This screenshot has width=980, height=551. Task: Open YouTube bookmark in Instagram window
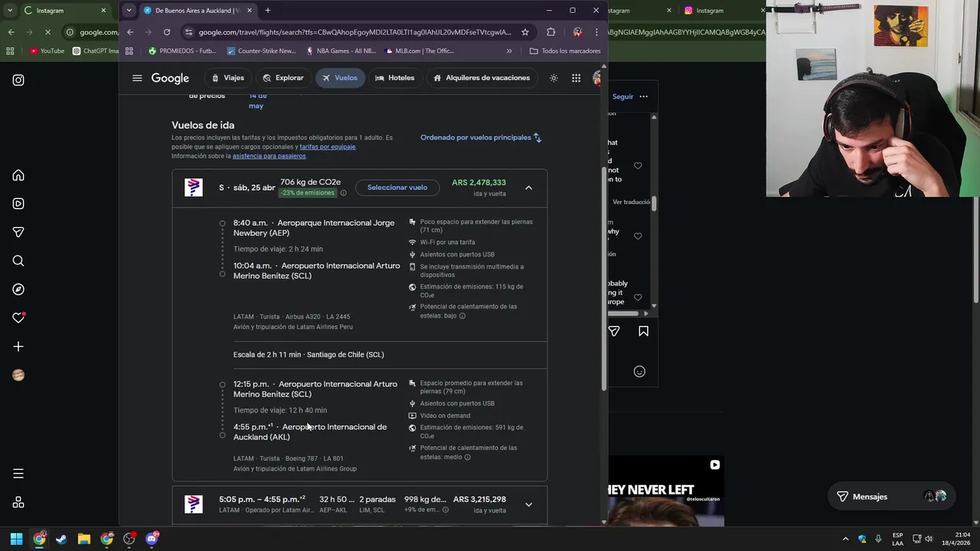47,51
